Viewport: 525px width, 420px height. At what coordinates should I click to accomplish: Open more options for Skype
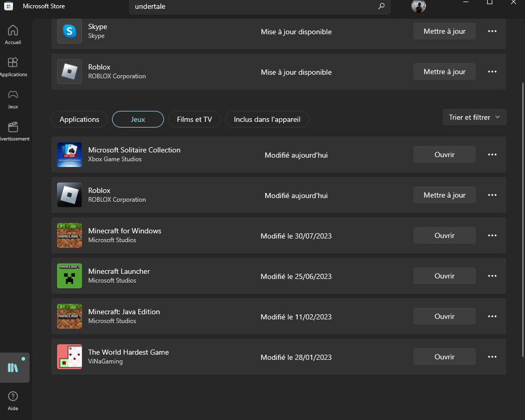[492, 31]
